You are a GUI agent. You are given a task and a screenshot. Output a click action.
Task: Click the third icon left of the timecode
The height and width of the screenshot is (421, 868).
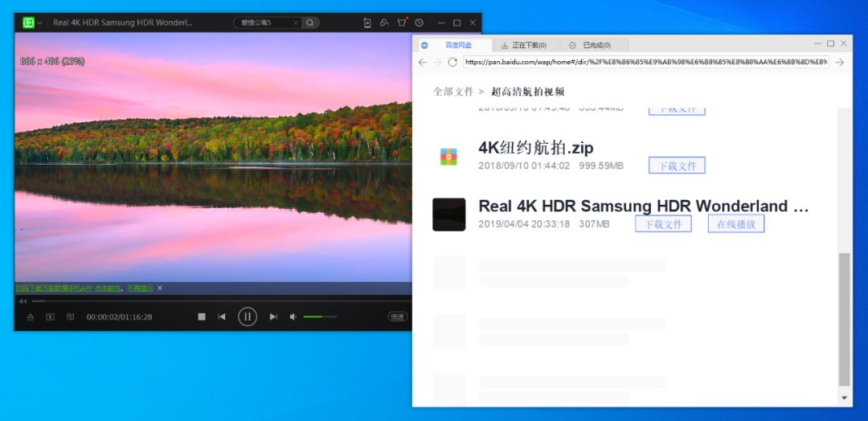[x=70, y=317]
